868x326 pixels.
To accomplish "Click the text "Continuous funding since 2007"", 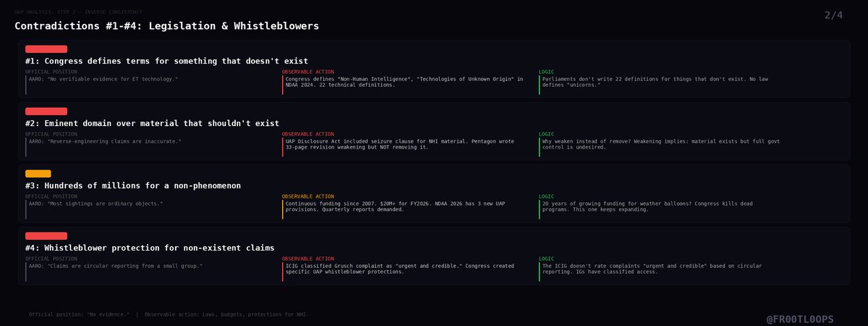I will (x=396, y=206).
